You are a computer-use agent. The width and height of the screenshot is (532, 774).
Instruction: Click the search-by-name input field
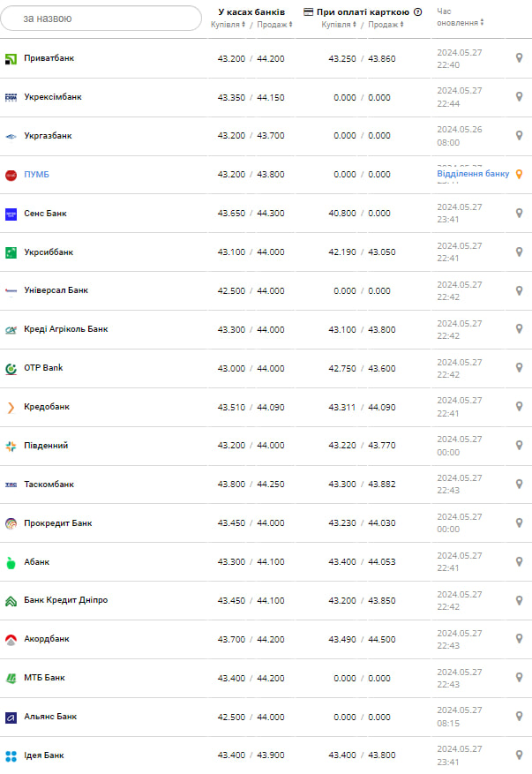click(x=101, y=18)
